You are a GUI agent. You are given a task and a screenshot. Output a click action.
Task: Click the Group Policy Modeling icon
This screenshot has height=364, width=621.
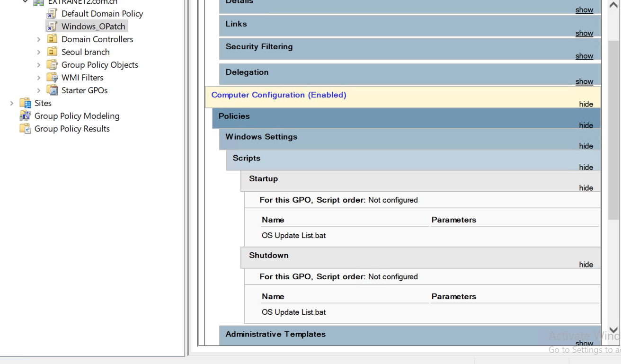tap(25, 116)
